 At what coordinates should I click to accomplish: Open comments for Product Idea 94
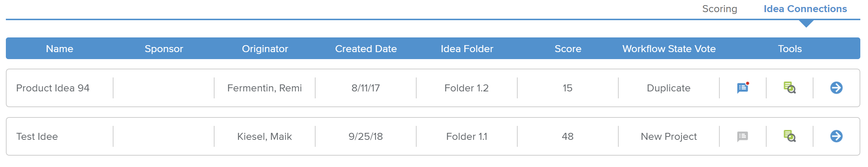pyautogui.click(x=742, y=88)
